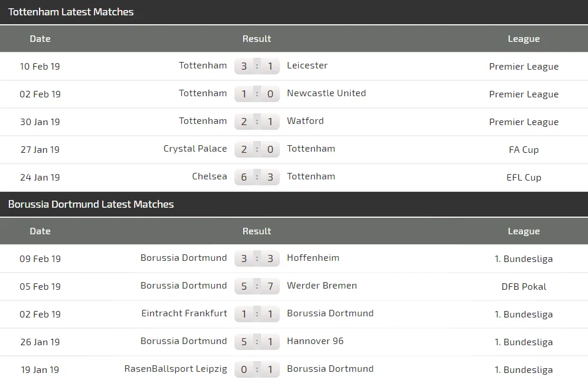
Task: Open the EFL Cup league link
Action: [x=524, y=178]
